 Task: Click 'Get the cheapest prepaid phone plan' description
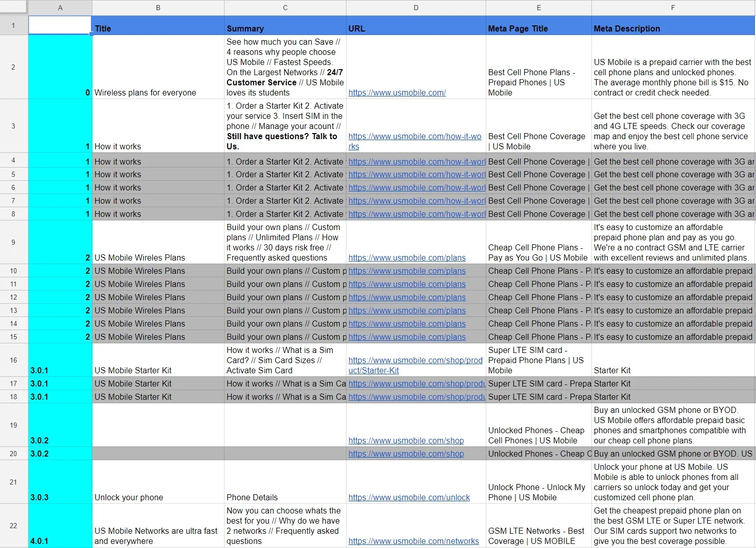pyautogui.click(x=673, y=526)
